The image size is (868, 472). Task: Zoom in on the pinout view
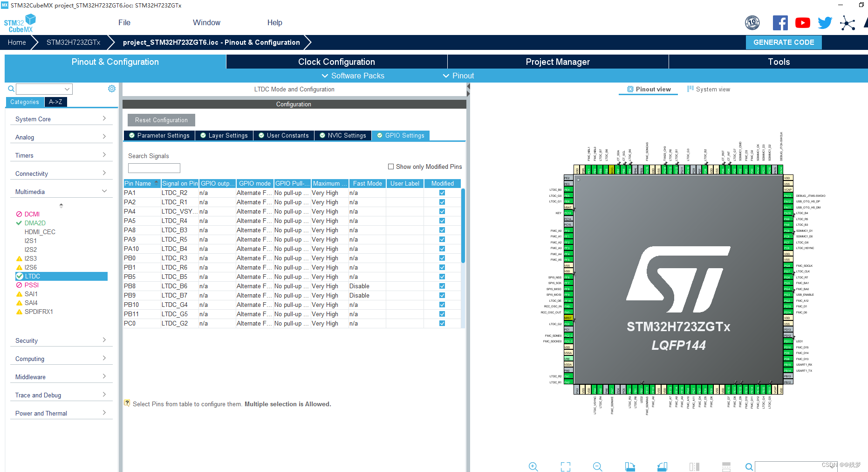point(533,466)
